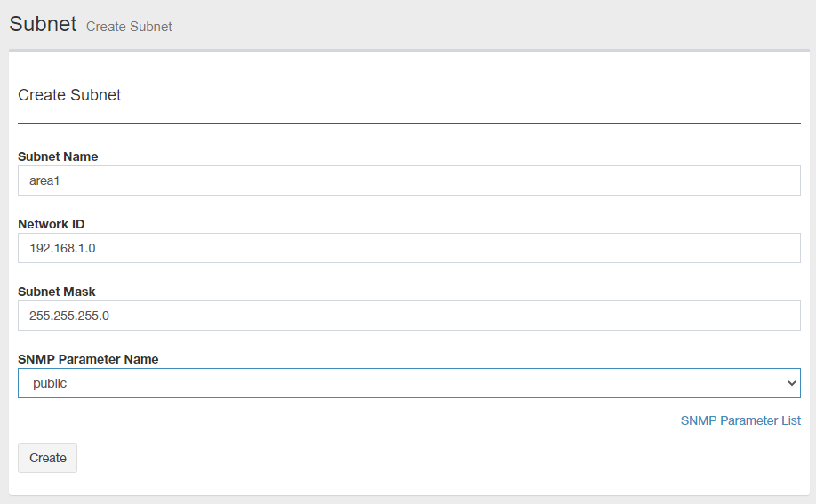The image size is (816, 504).
Task: Select the 'public' value in SNMP dropdown
Action: point(51,384)
